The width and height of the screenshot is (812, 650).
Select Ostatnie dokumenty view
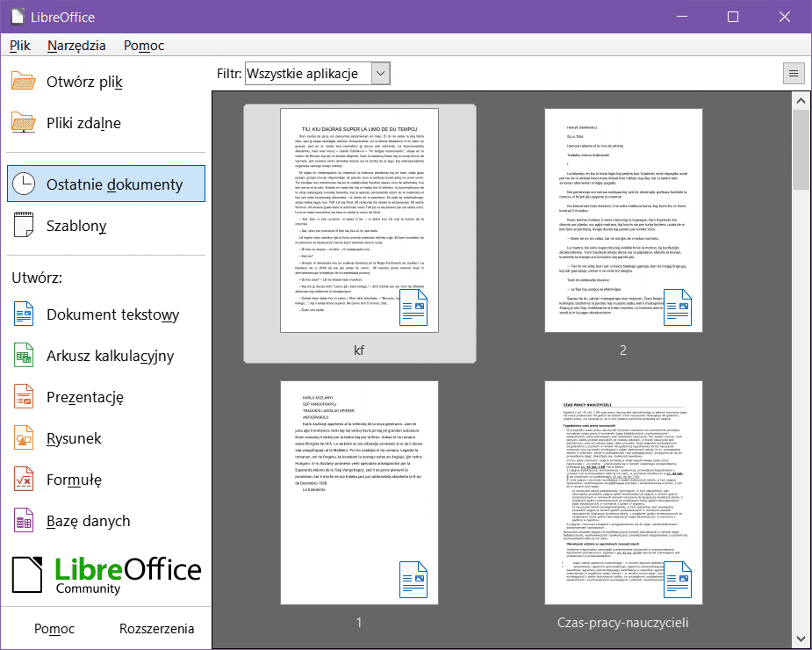coord(106,184)
